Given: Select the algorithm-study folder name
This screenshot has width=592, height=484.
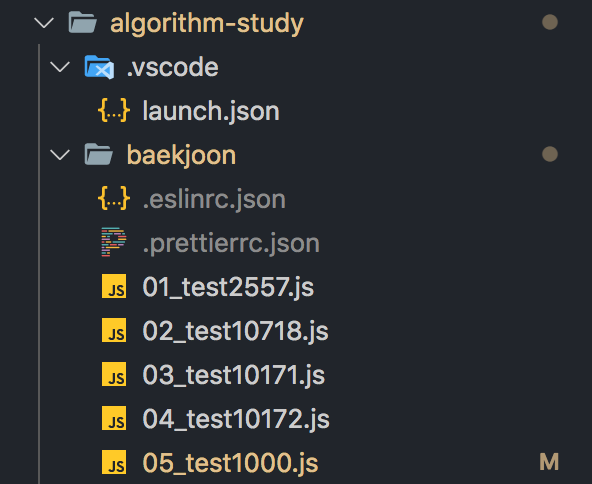Looking at the screenshot, I should coord(207,23).
